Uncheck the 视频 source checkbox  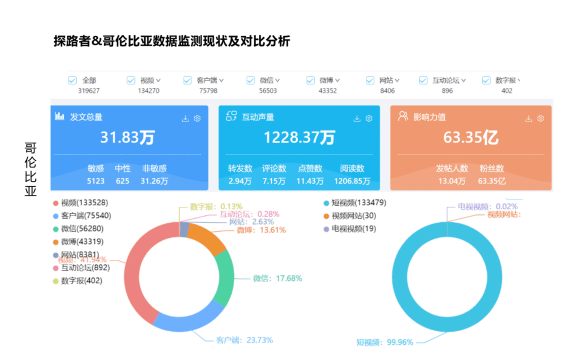coord(131,80)
